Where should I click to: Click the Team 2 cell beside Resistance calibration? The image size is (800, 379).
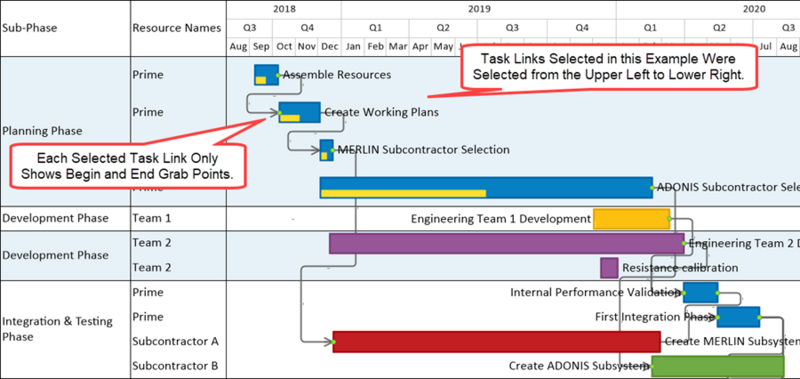pos(152,267)
